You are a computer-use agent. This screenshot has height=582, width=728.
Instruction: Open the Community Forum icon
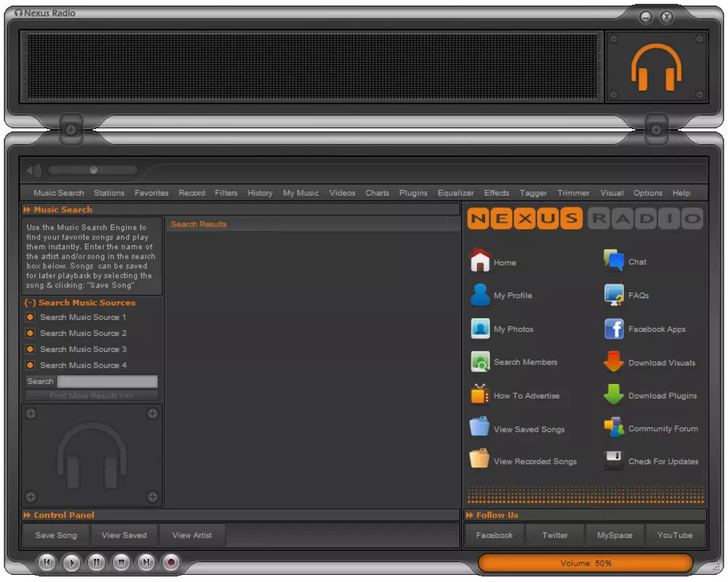[x=614, y=427]
